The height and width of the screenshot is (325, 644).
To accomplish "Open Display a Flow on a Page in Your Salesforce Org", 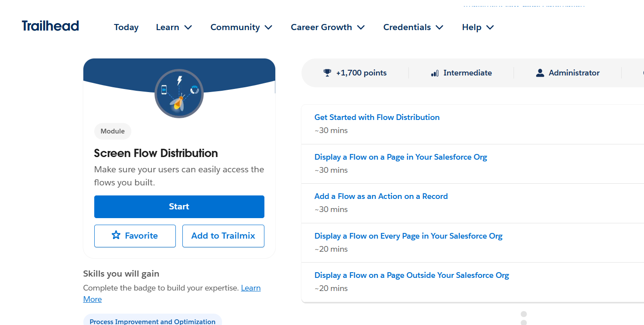I will (401, 157).
